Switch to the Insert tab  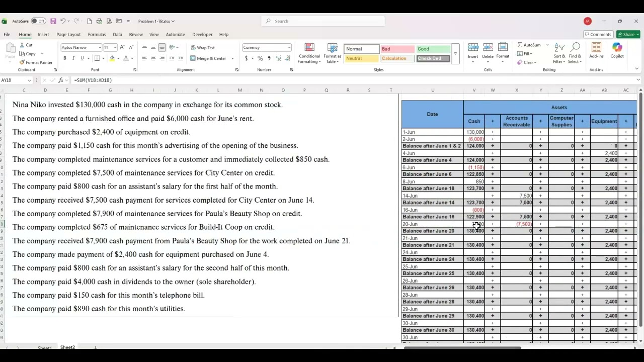[43, 35]
